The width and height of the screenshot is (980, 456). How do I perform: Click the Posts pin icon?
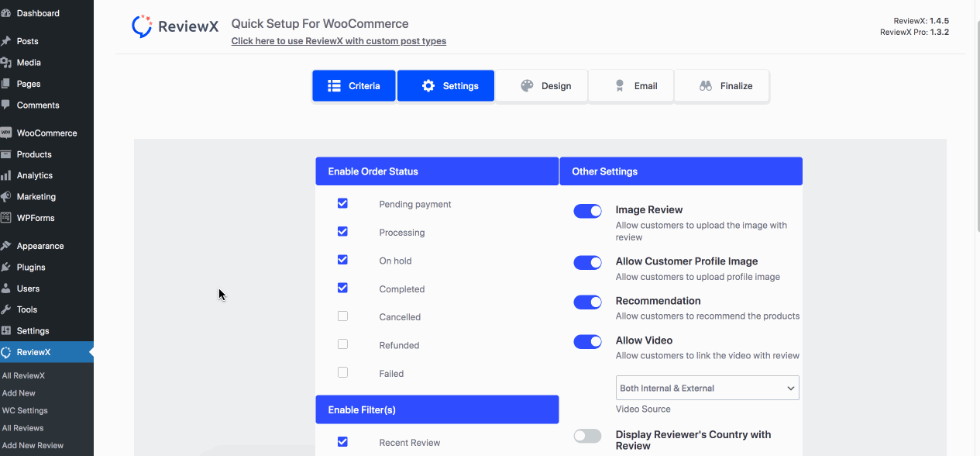[x=5, y=41]
